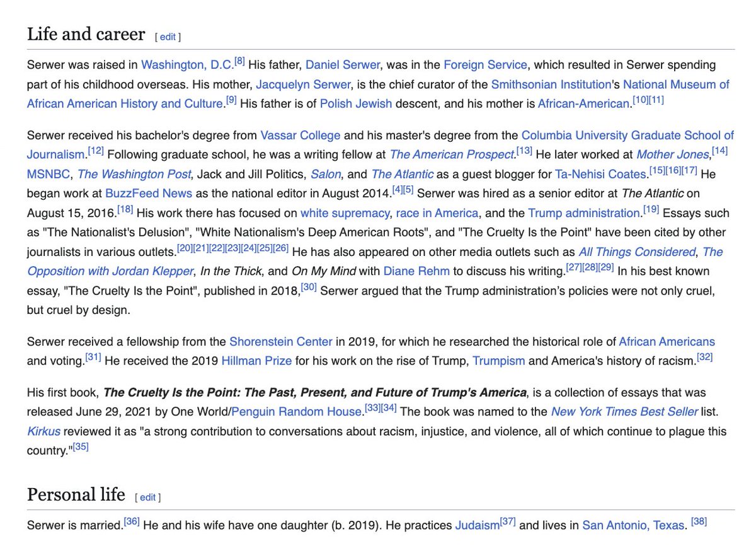Click edit link next to Life and career

(x=168, y=37)
